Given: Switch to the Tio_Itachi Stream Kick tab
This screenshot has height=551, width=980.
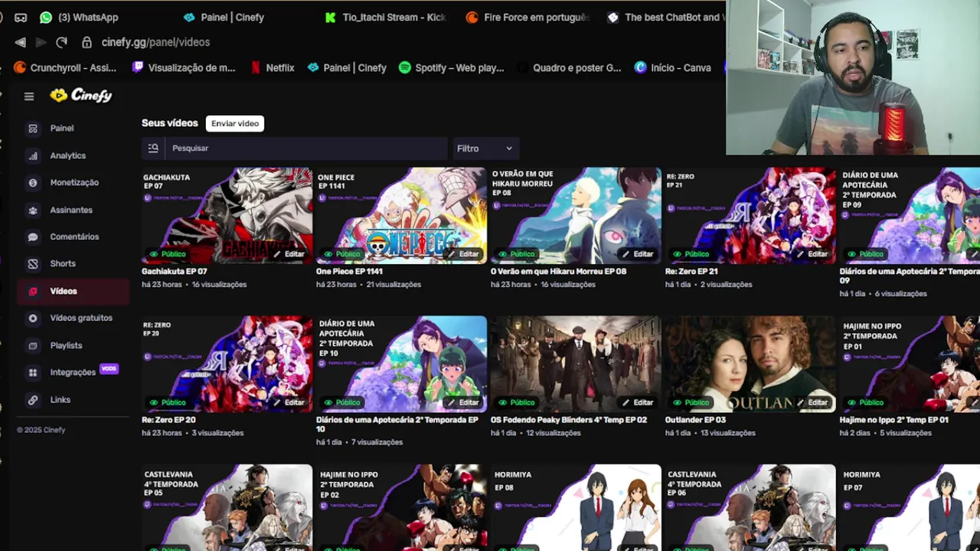Looking at the screenshot, I should [385, 17].
